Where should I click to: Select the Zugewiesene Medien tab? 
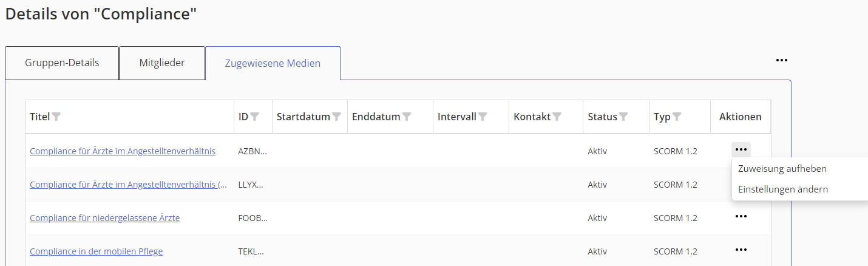pos(273,63)
